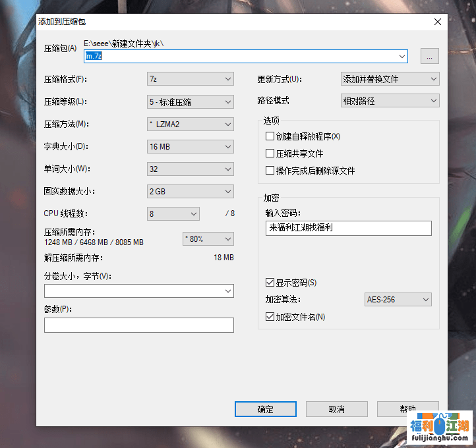Uncheck the 显示密码 checkbox

pyautogui.click(x=270, y=283)
